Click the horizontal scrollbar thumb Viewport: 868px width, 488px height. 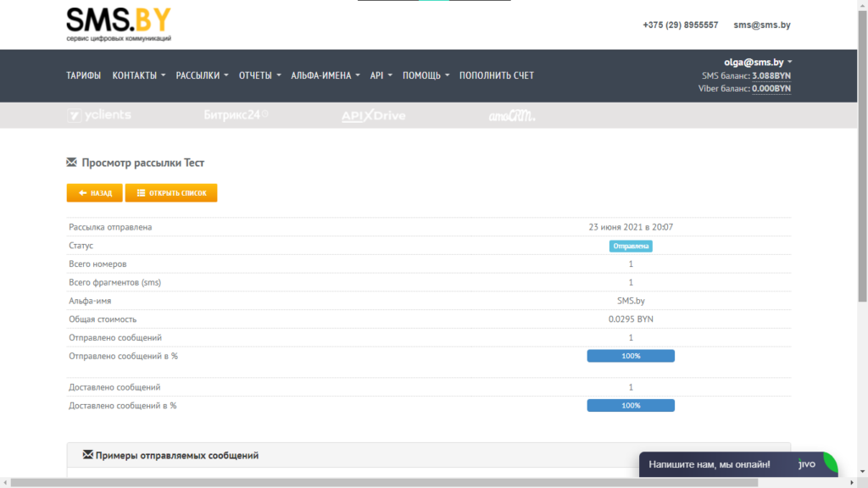[x=384, y=483]
